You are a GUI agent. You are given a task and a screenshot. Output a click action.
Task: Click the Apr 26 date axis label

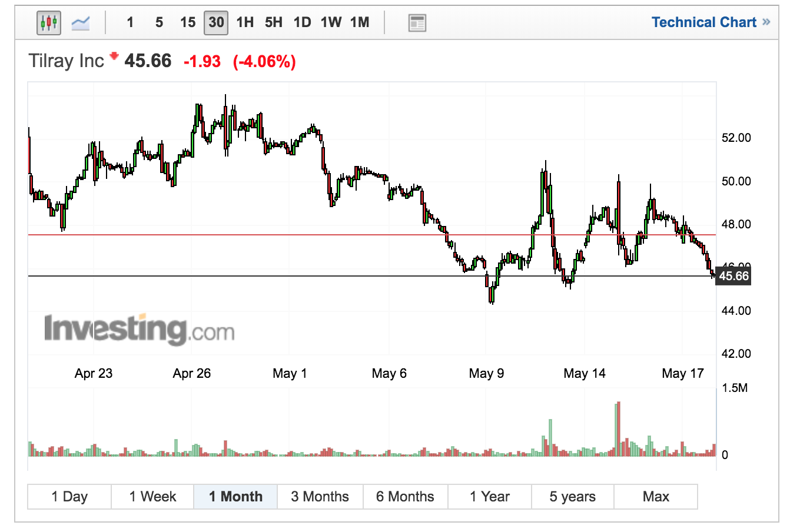point(192,373)
